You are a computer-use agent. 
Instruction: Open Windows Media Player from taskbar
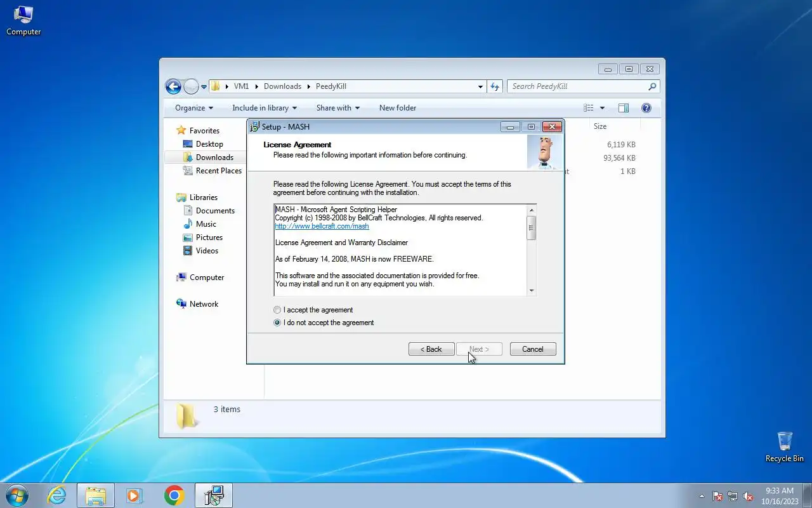click(134, 495)
